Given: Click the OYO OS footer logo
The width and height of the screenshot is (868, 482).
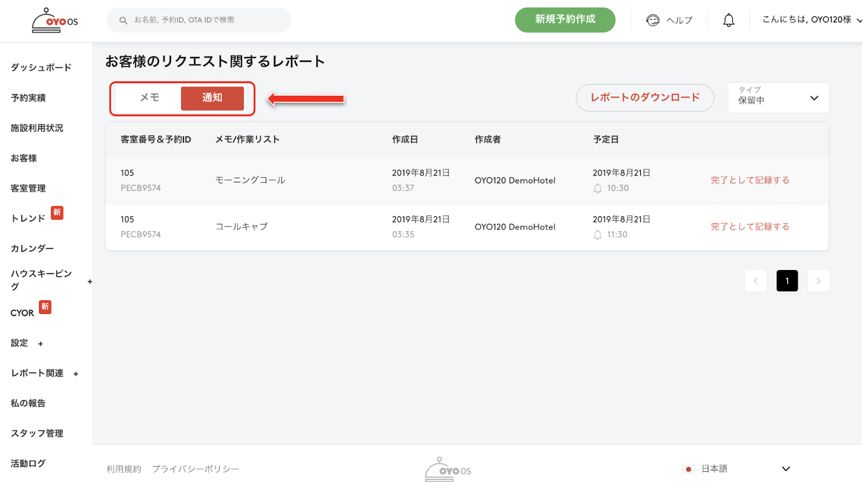Looking at the screenshot, I should coord(448,469).
